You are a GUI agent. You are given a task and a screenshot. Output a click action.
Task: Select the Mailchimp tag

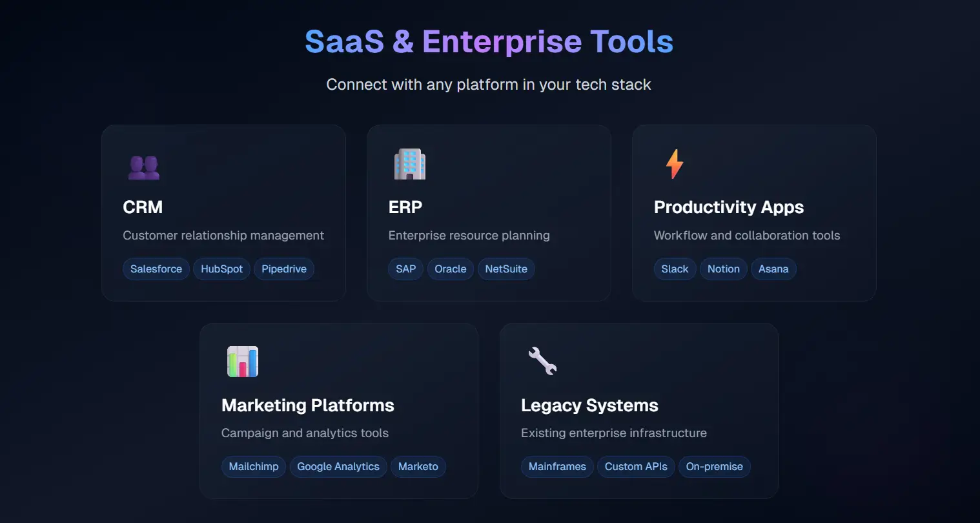(254, 467)
